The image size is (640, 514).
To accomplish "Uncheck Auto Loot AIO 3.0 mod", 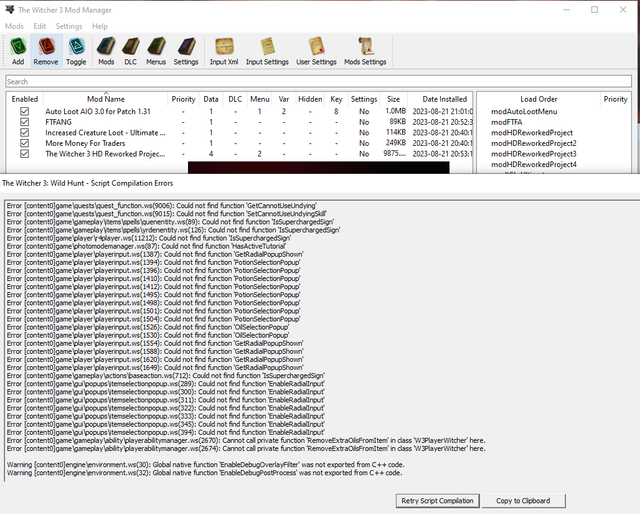I will [x=24, y=111].
